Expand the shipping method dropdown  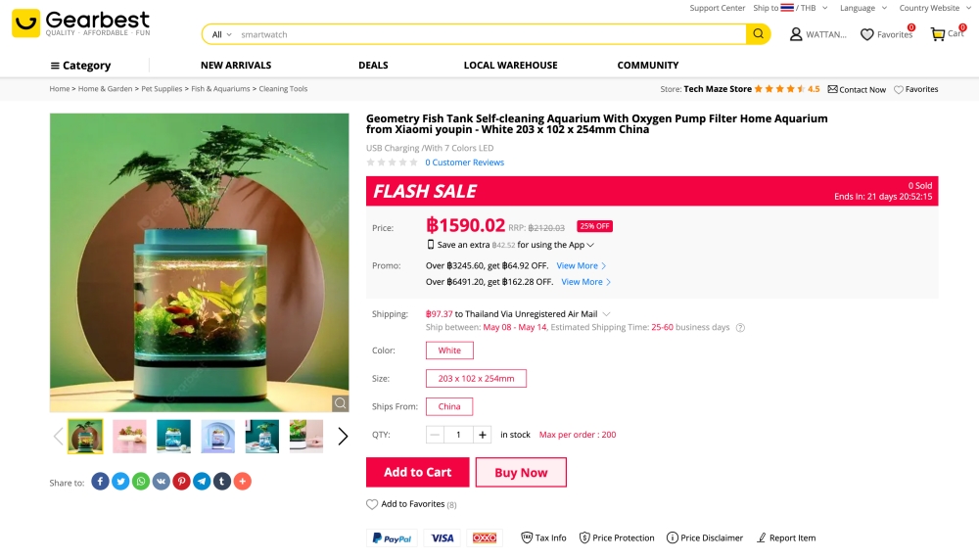607,314
